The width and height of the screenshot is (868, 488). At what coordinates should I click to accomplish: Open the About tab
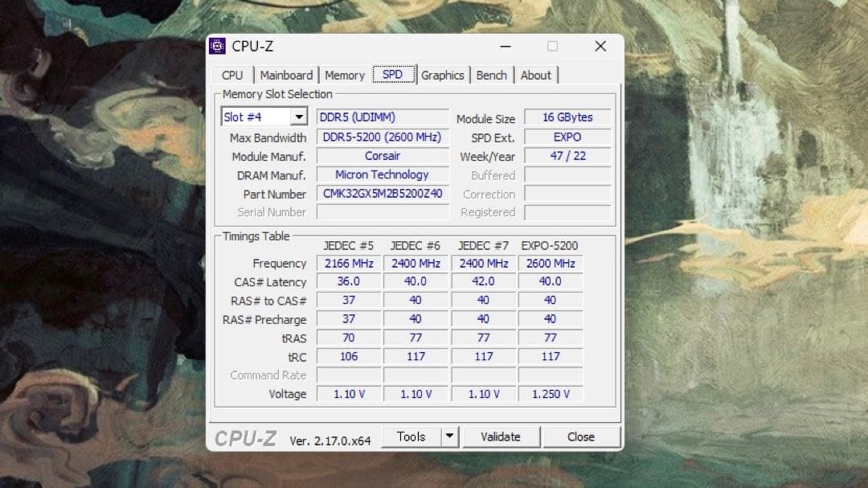click(x=535, y=76)
